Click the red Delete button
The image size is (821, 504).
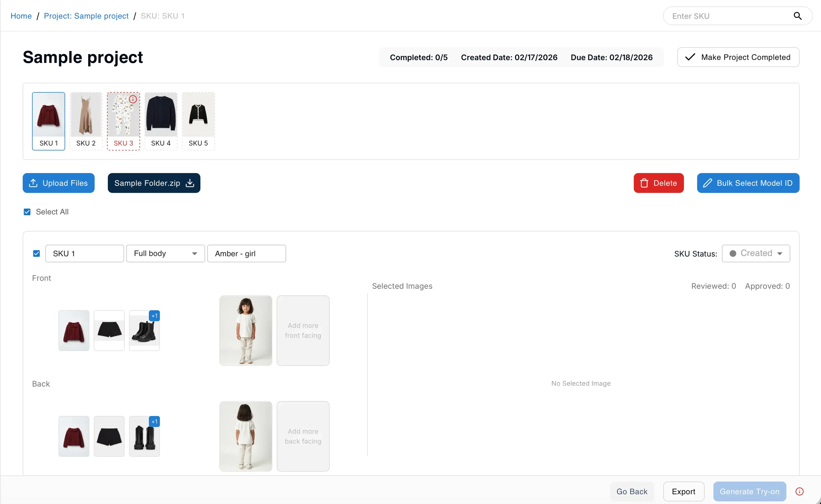click(x=658, y=183)
